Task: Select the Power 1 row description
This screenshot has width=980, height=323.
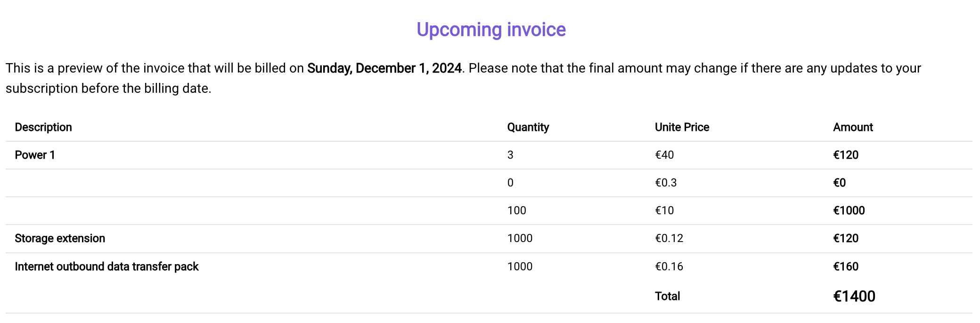Action: (x=35, y=155)
